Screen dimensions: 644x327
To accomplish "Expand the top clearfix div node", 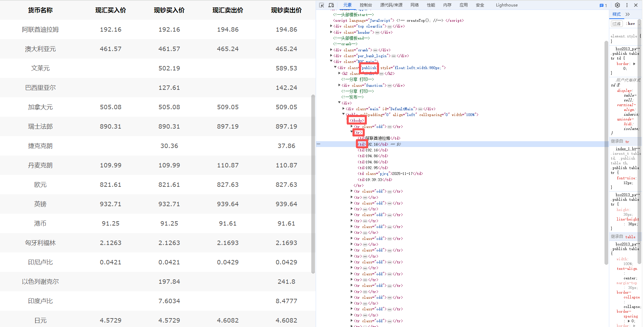I will pyautogui.click(x=331, y=26).
